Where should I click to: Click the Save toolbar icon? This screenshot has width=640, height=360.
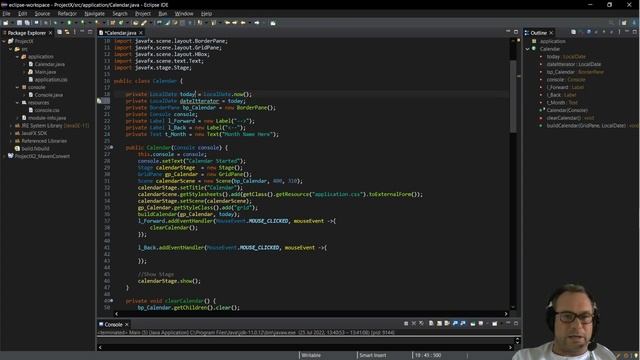point(19,23)
